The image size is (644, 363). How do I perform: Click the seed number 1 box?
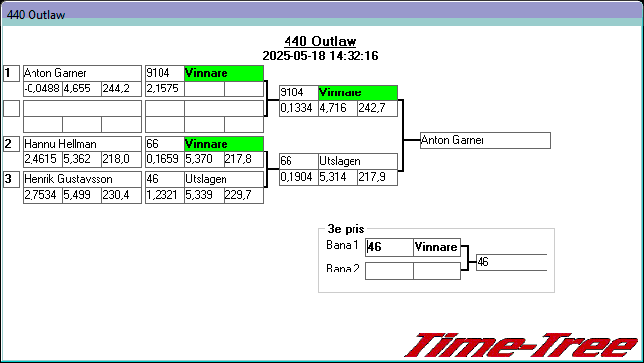pyautogui.click(x=11, y=74)
